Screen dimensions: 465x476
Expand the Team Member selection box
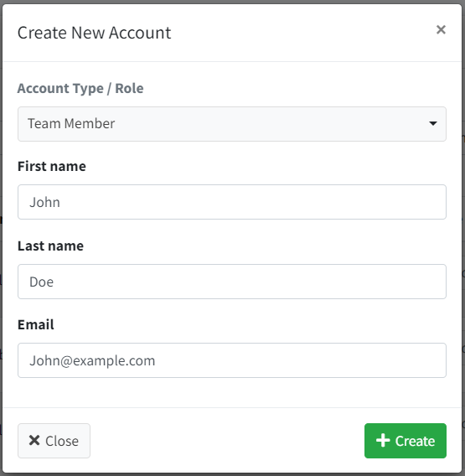(232, 124)
